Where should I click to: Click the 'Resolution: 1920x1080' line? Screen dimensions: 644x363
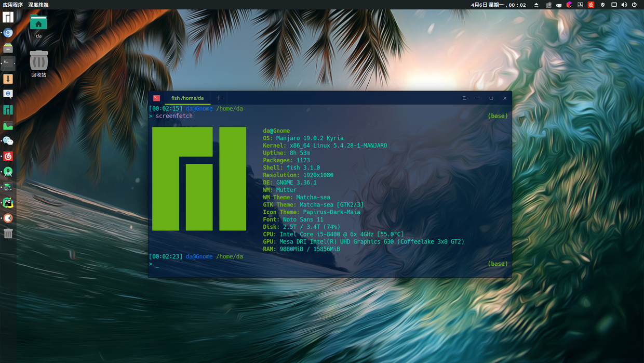298,175
